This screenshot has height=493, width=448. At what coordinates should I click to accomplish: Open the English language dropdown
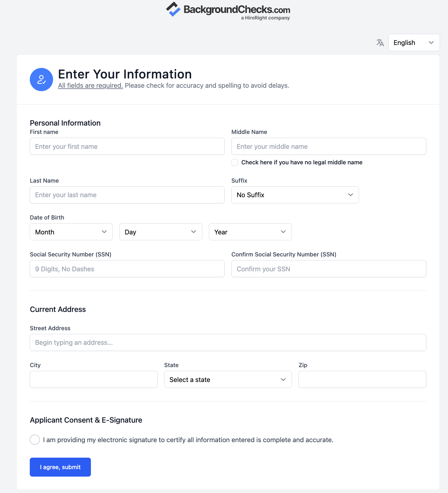pyautogui.click(x=414, y=42)
